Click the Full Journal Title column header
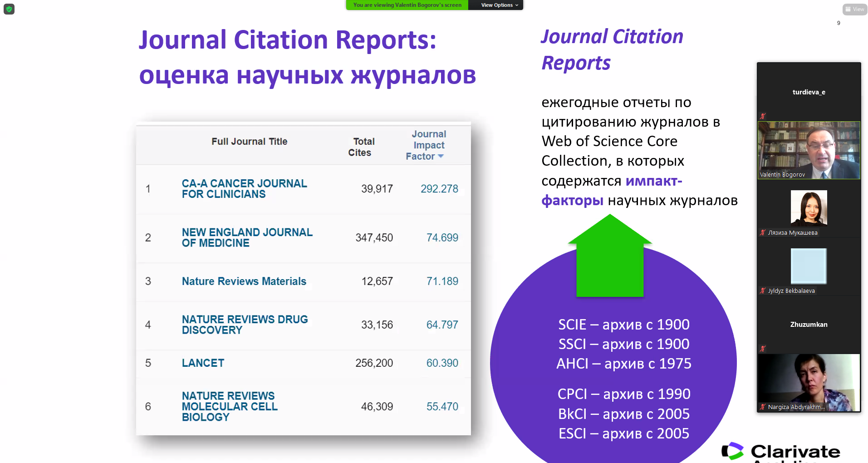868x463 pixels. [x=249, y=141]
